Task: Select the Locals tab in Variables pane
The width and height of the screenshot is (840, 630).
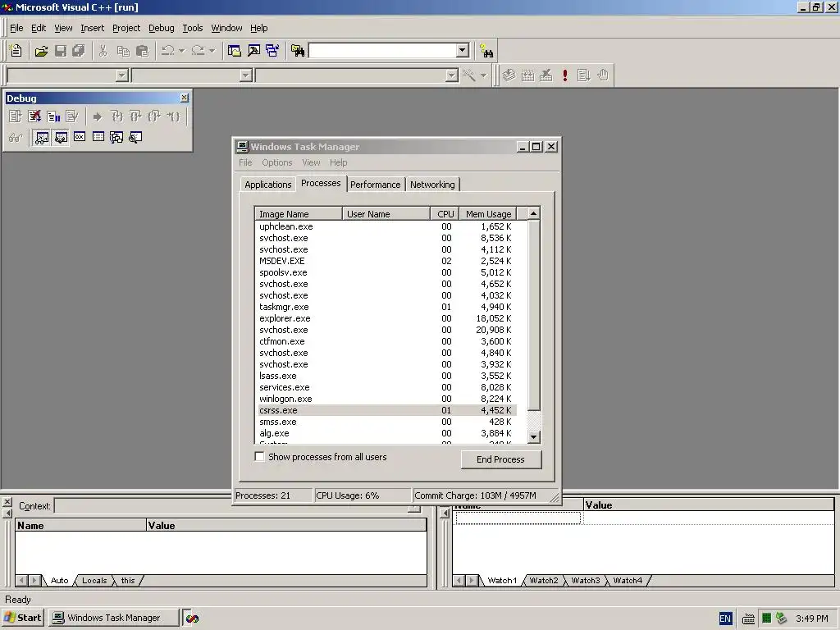Action: [x=94, y=580]
